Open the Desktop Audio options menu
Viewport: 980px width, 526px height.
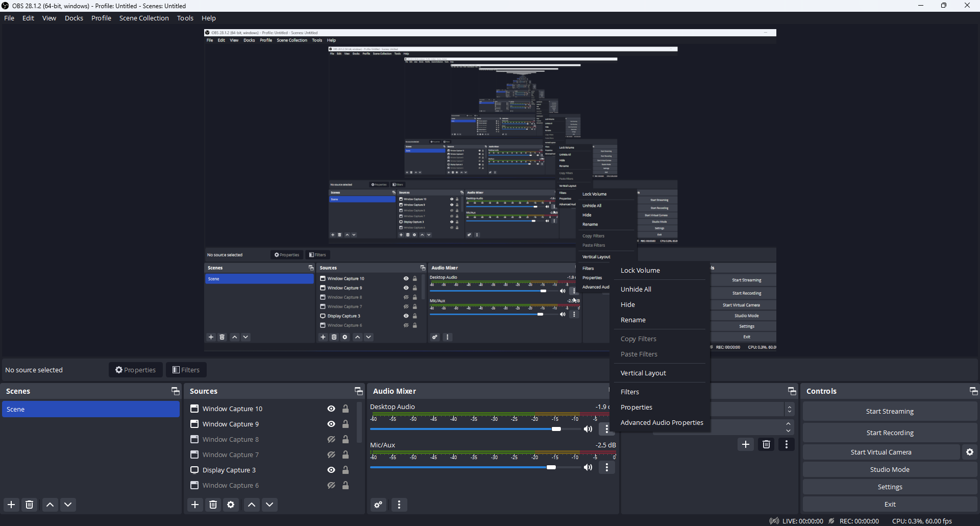tap(606, 429)
